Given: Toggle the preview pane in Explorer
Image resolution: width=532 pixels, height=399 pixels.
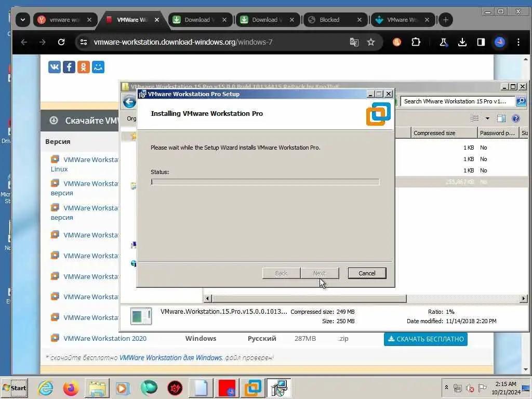Looking at the screenshot, I should (x=501, y=118).
